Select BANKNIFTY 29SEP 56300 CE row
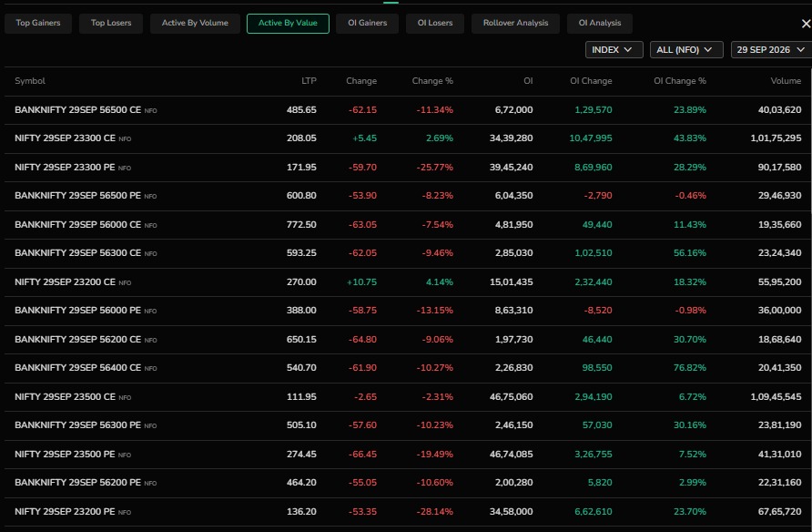The height and width of the screenshot is (532, 812). click(408, 253)
